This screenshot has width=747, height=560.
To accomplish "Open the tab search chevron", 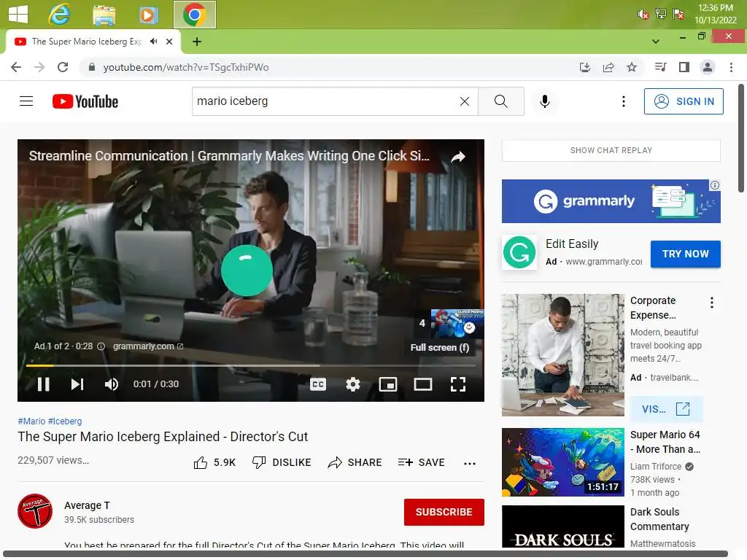I will coord(656,42).
